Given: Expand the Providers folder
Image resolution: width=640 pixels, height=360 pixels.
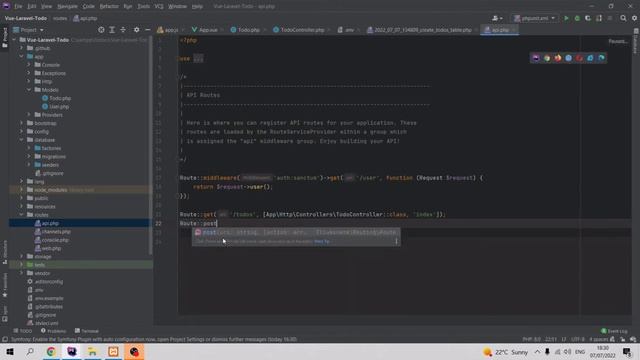Looking at the screenshot, I should pos(29,115).
